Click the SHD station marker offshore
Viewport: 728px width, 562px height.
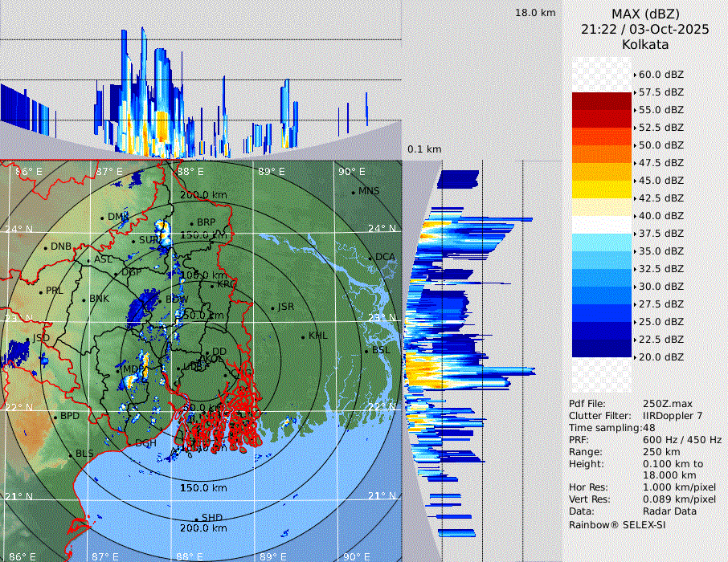point(196,518)
